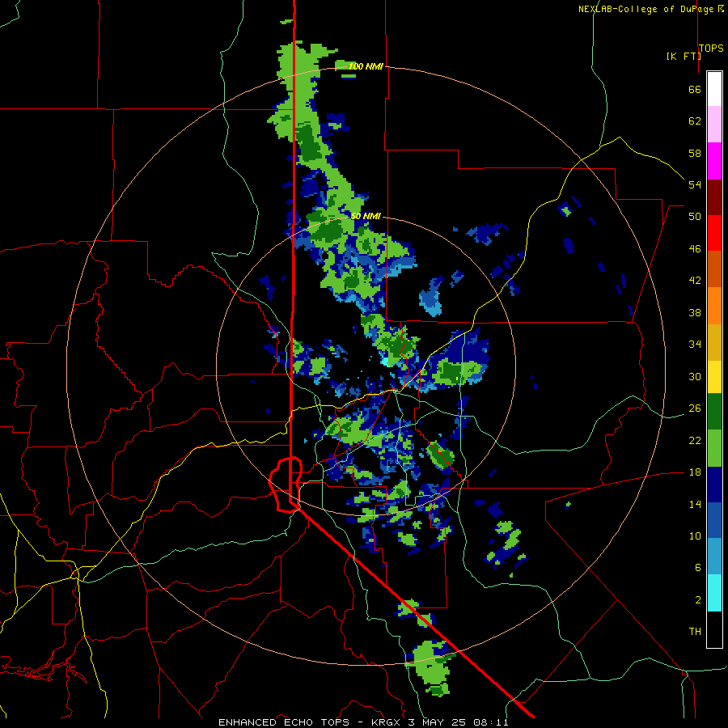This screenshot has height=728, width=728.
Task: Select the bright red legend swatch
Action: (714, 233)
